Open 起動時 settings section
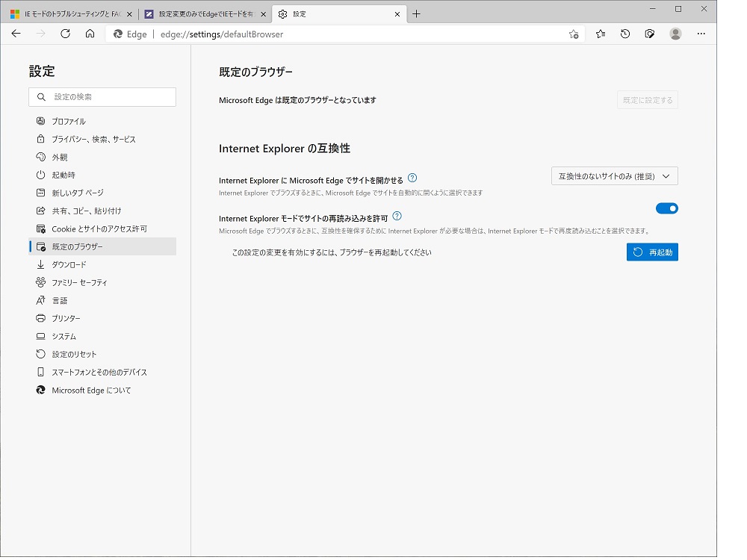Image resolution: width=747 pixels, height=560 pixels. 102,175
